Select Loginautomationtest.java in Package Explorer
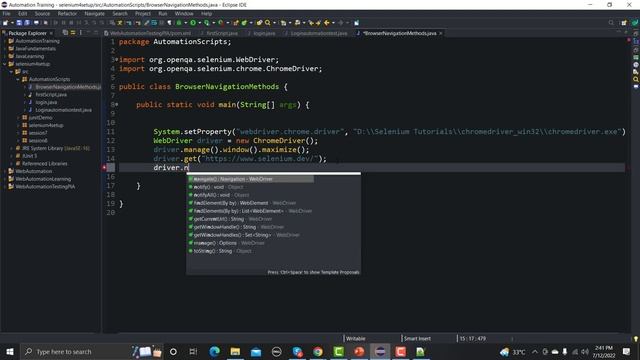The image size is (640, 360). pos(63,110)
